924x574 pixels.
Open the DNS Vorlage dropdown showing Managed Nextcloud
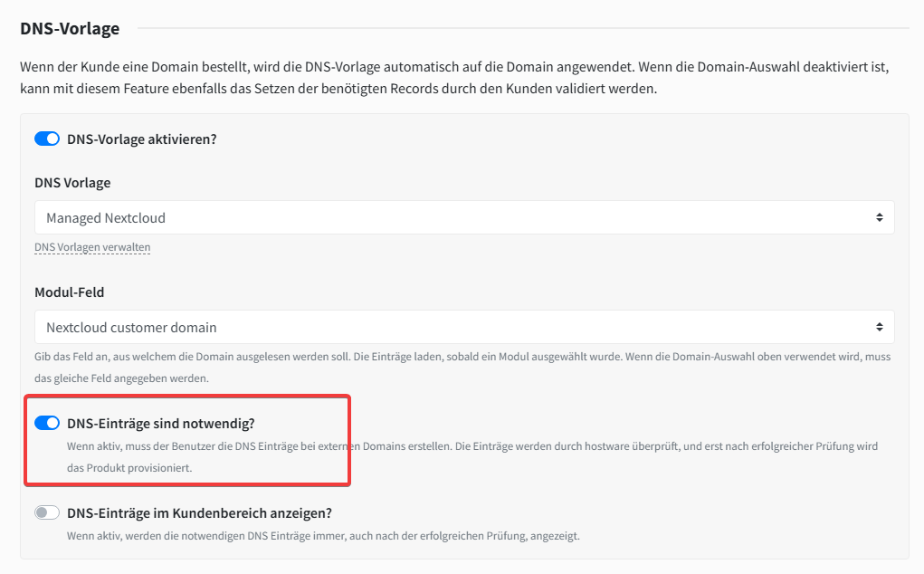tap(452, 217)
